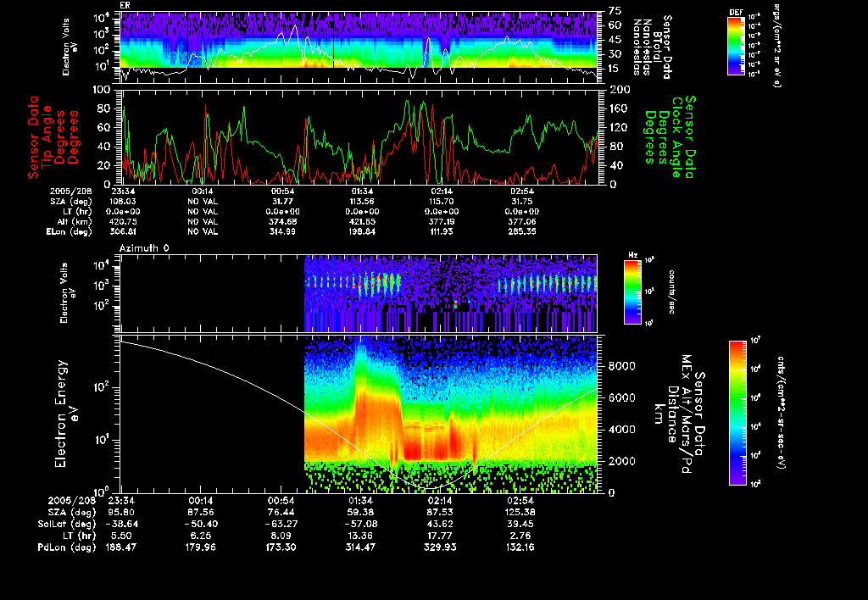Click the lower SZA value '76.44'

click(281, 513)
